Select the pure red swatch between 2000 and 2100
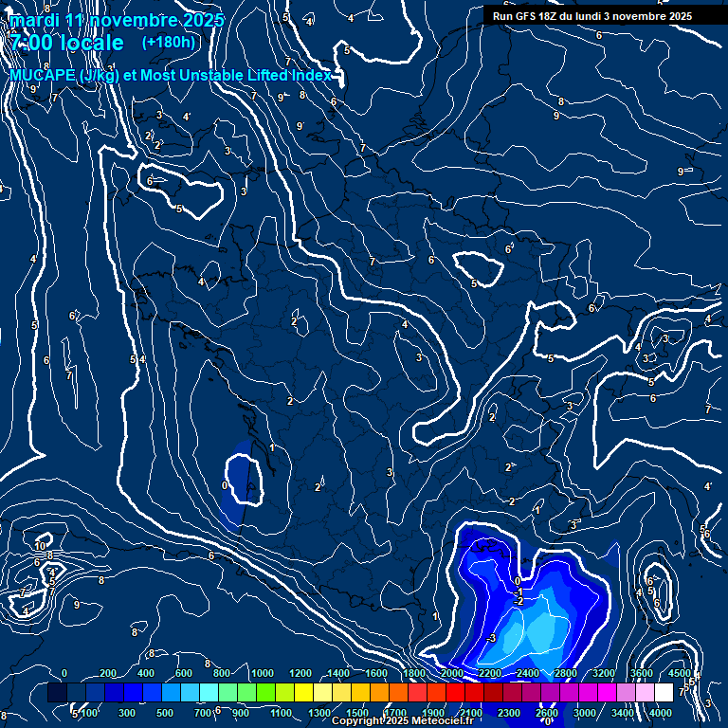Screen dimensions: 728x728 [x=456, y=692]
